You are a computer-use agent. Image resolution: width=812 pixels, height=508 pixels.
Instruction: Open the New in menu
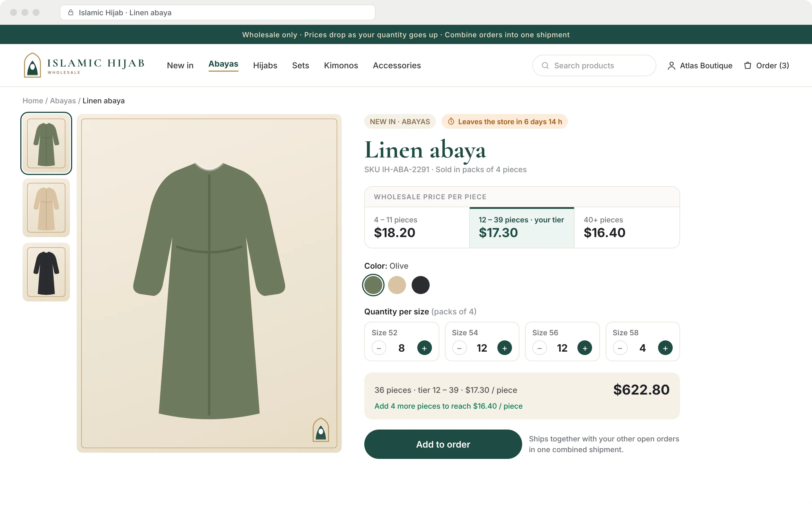pyautogui.click(x=180, y=65)
